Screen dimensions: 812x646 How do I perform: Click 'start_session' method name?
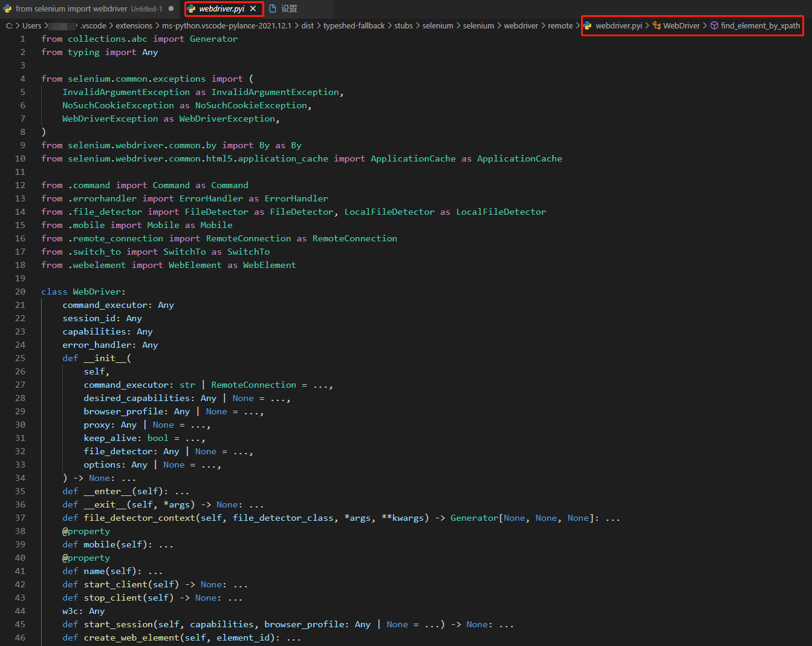click(x=119, y=624)
